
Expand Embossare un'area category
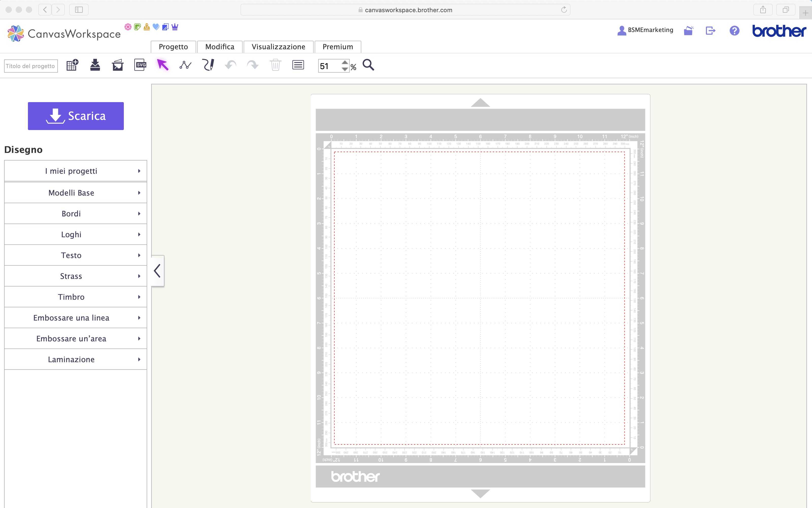tap(76, 339)
